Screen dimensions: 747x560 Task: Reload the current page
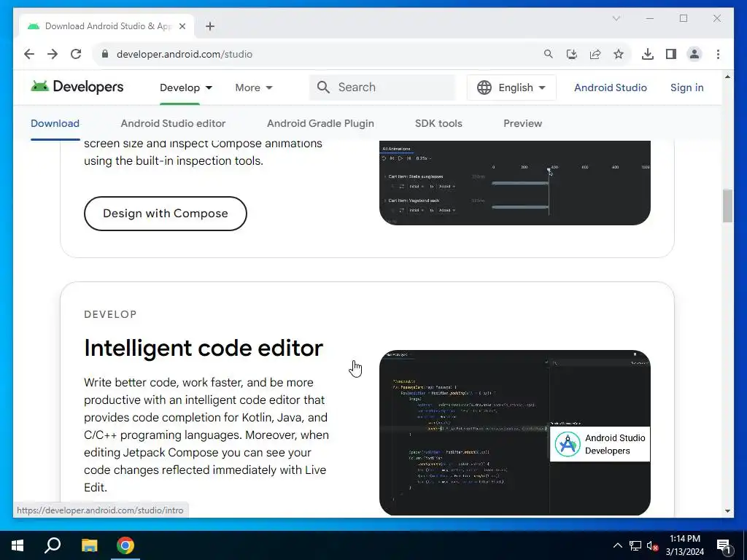pos(76,54)
